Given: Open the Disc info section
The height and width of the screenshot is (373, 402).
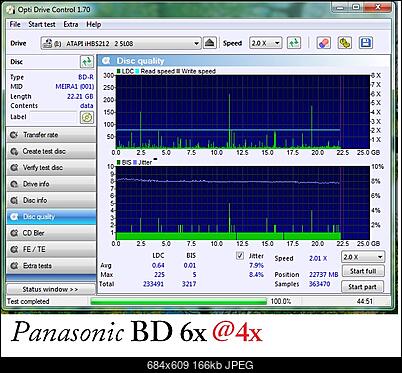Looking at the screenshot, I should tap(51, 200).
